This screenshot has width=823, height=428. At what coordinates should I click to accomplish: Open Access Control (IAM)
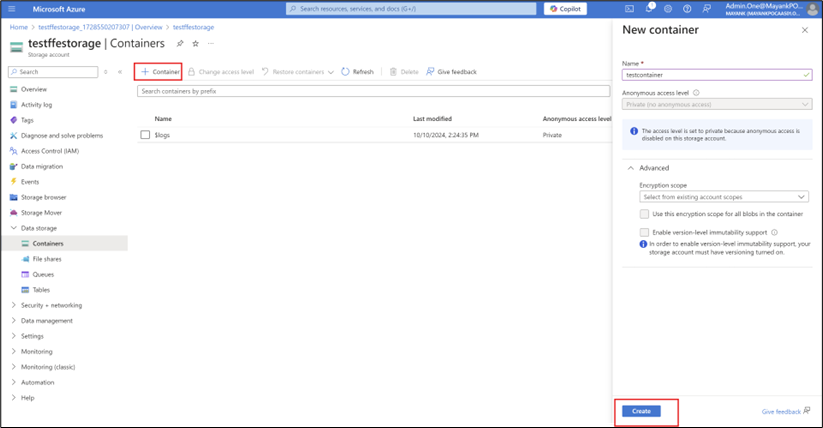click(50, 151)
